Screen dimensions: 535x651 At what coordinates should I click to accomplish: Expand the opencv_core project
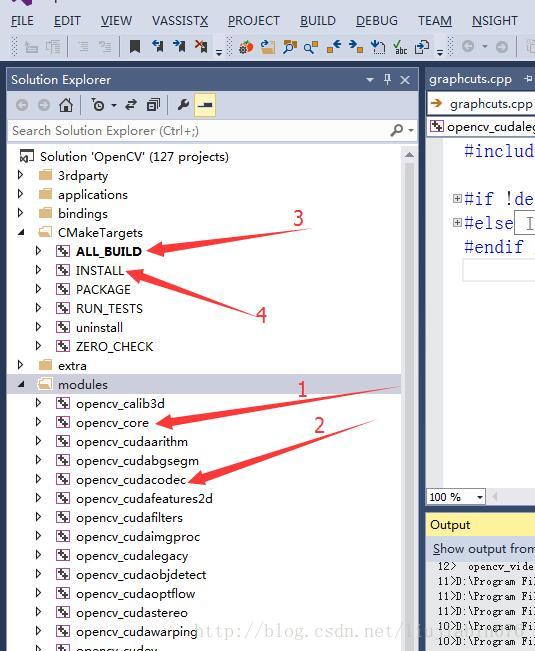pyautogui.click(x=38, y=422)
